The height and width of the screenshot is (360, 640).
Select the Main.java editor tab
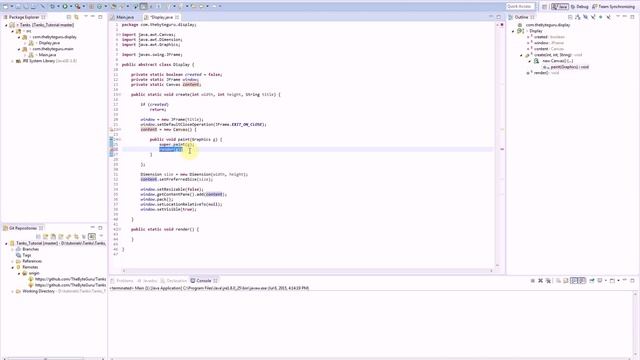[x=122, y=17]
